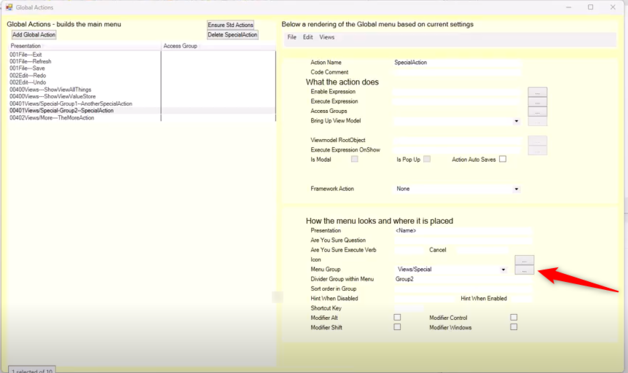The width and height of the screenshot is (628, 373).
Task: Click the Add Global Action button
Action: coord(34,35)
